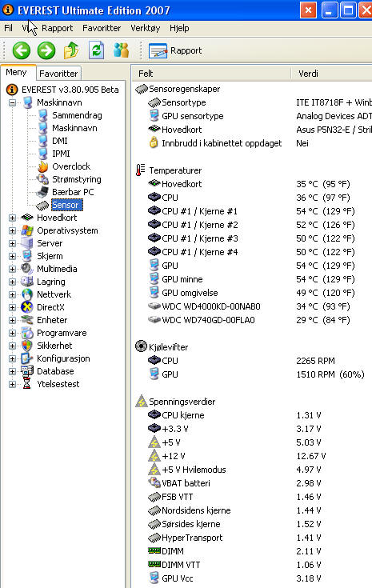Expand the Konfigurasjon tree node
This screenshot has height=588, width=372.
coord(12,358)
